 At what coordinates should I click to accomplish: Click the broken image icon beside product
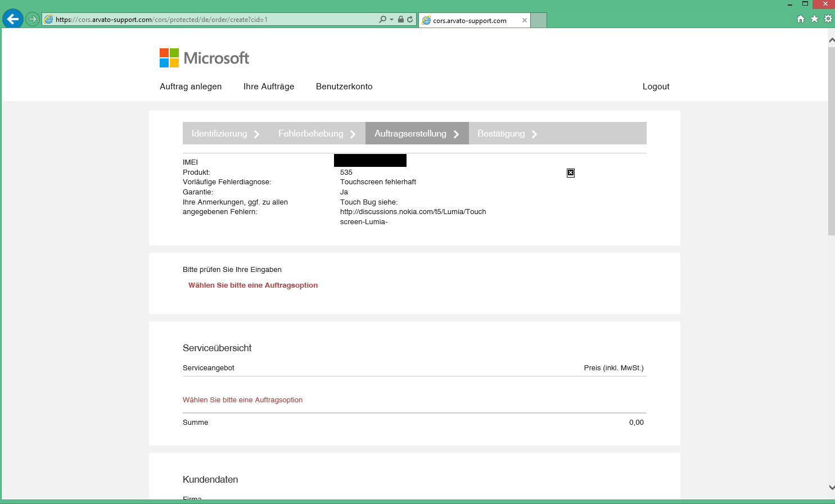click(x=571, y=172)
